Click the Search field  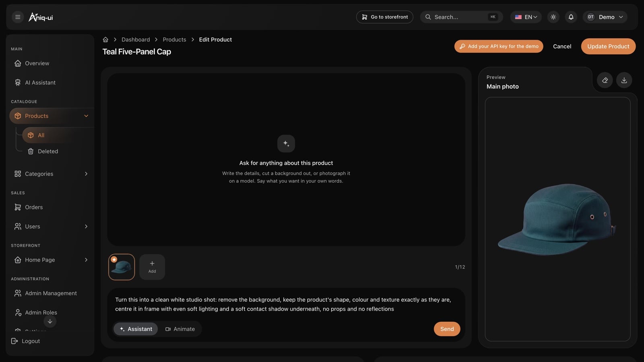pos(461,17)
